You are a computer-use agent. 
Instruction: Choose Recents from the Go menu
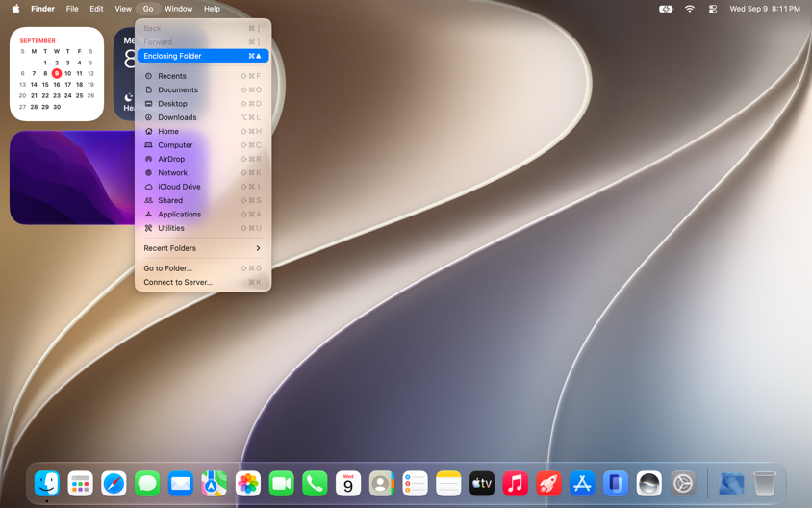pyautogui.click(x=203, y=76)
